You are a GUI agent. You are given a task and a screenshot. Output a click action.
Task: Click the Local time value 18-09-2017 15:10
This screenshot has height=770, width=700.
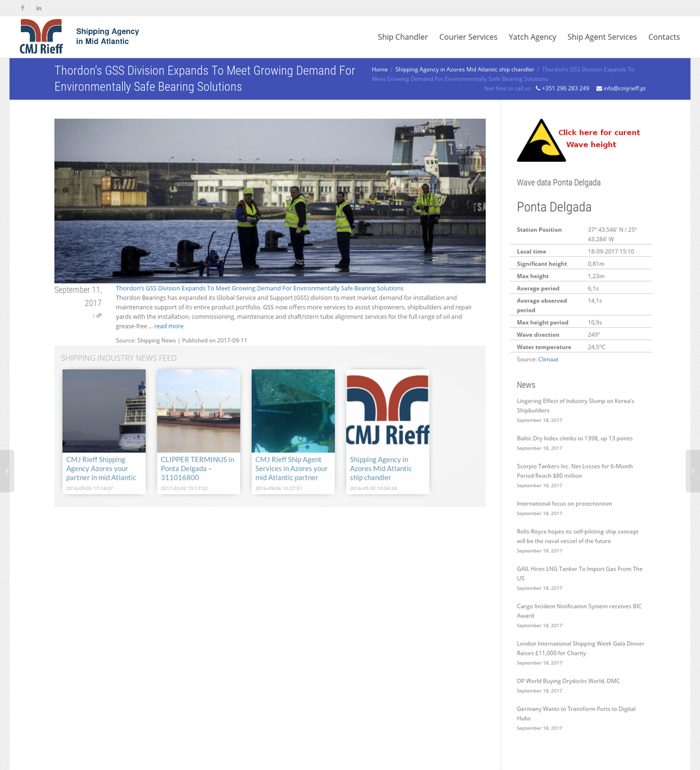click(611, 251)
